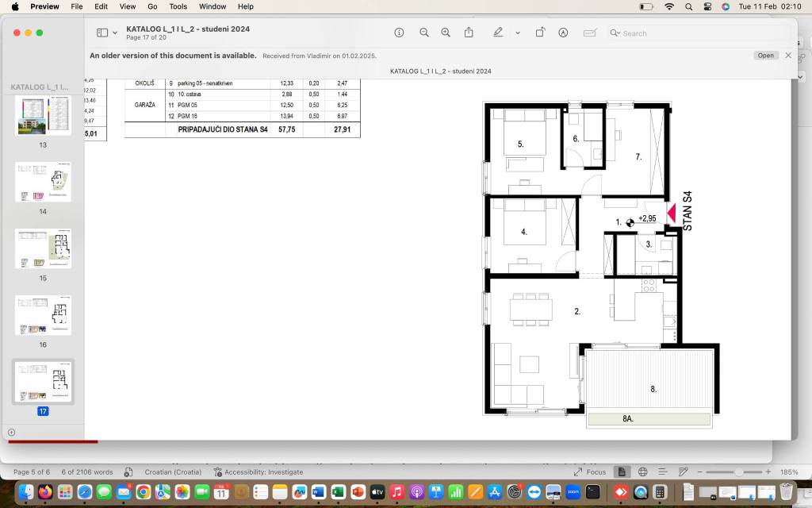Viewport: 812px width, 508px height.
Task: Expand the sidebar view options chevron
Action: (x=115, y=33)
